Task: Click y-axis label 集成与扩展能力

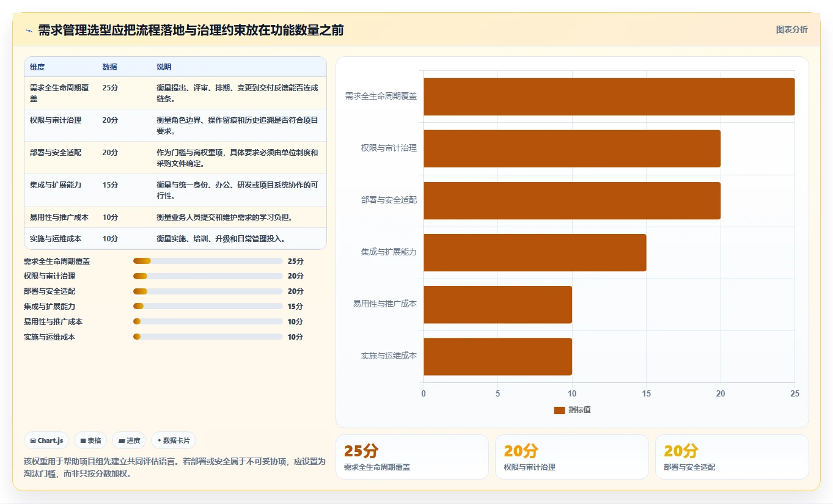Action: (389, 252)
